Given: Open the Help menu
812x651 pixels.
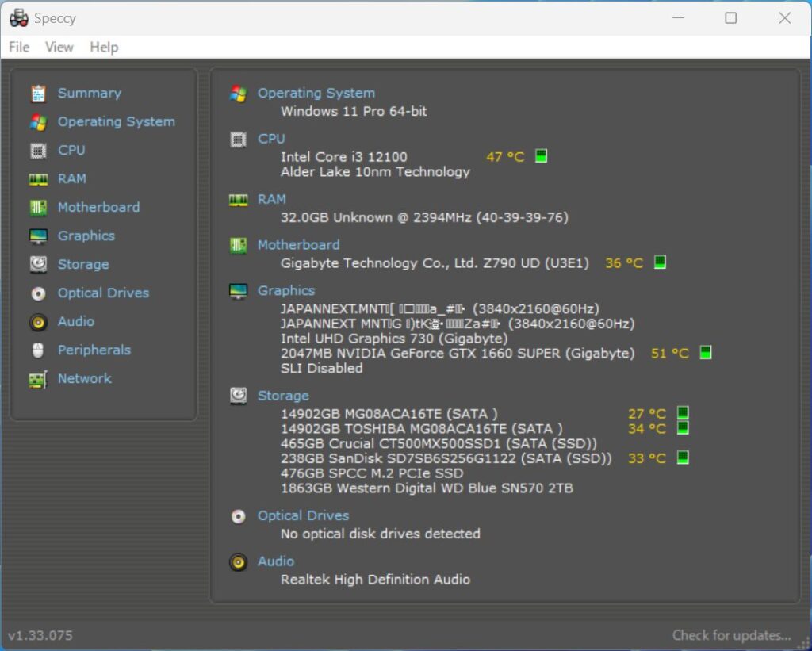Looking at the screenshot, I should click(104, 48).
